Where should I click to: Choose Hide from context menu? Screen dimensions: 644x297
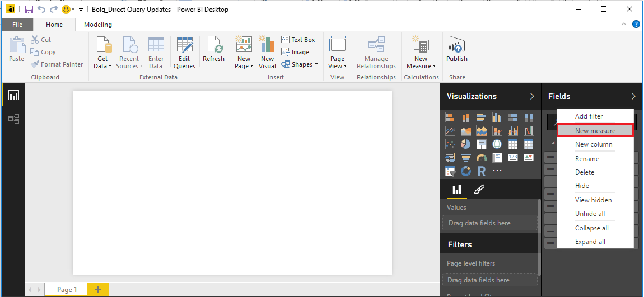[x=595, y=186]
